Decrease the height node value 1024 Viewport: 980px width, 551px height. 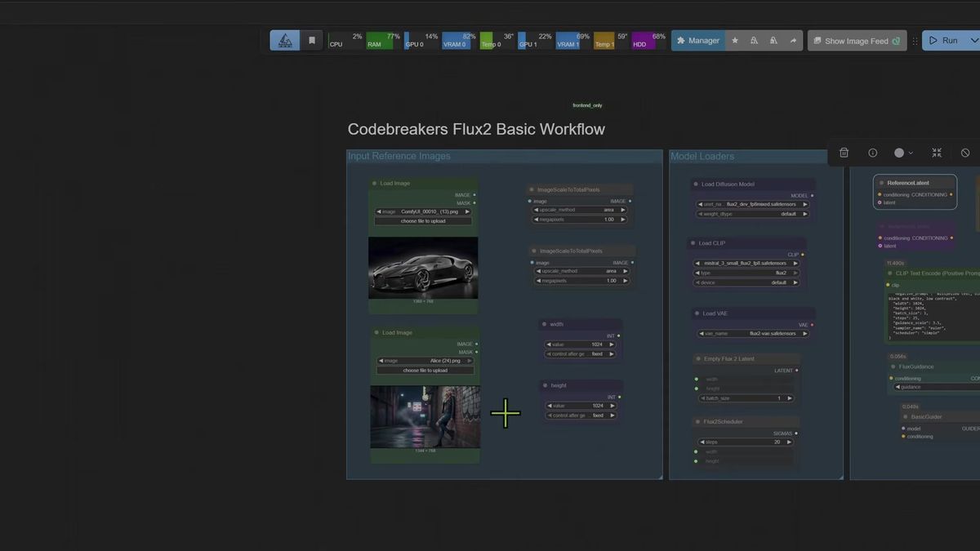[x=549, y=406]
